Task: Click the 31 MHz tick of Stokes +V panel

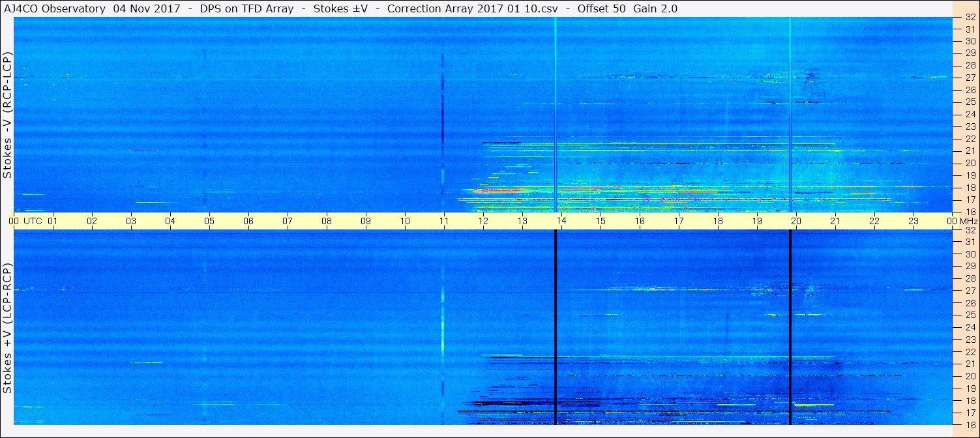Action: pyautogui.click(x=970, y=242)
